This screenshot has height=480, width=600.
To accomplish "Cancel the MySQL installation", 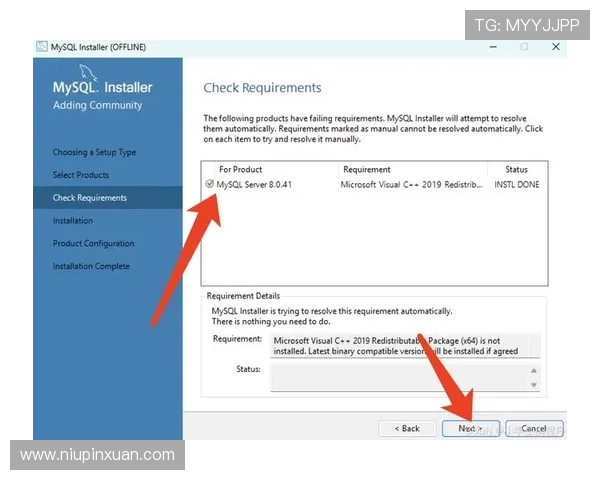I will [x=534, y=428].
